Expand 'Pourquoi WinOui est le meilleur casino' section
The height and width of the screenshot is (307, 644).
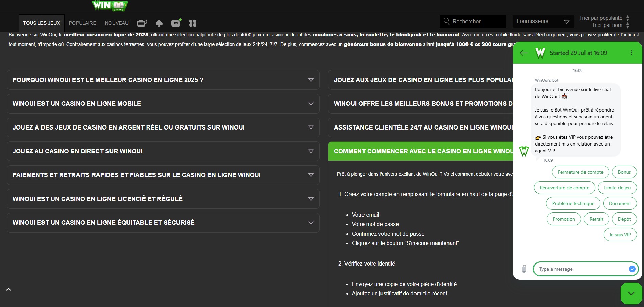click(163, 80)
